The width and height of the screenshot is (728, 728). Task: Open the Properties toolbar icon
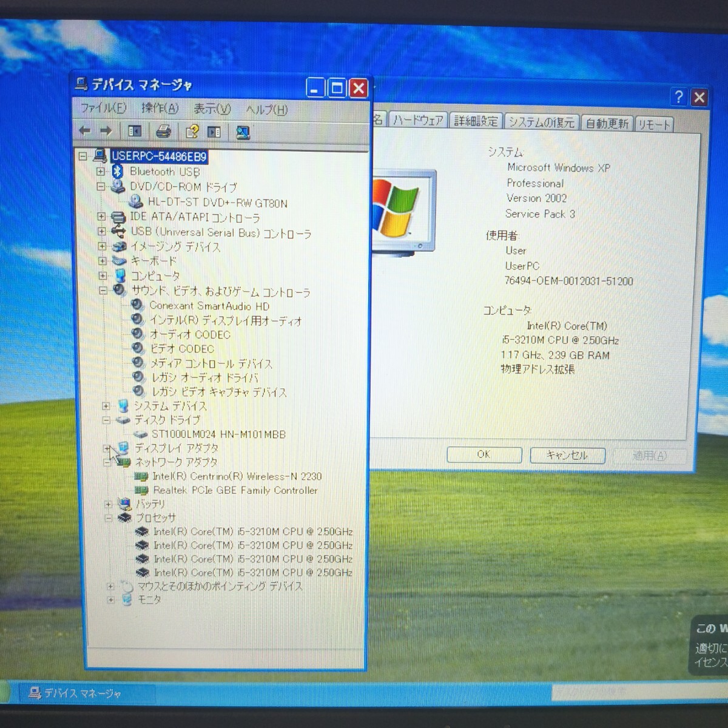point(192,132)
